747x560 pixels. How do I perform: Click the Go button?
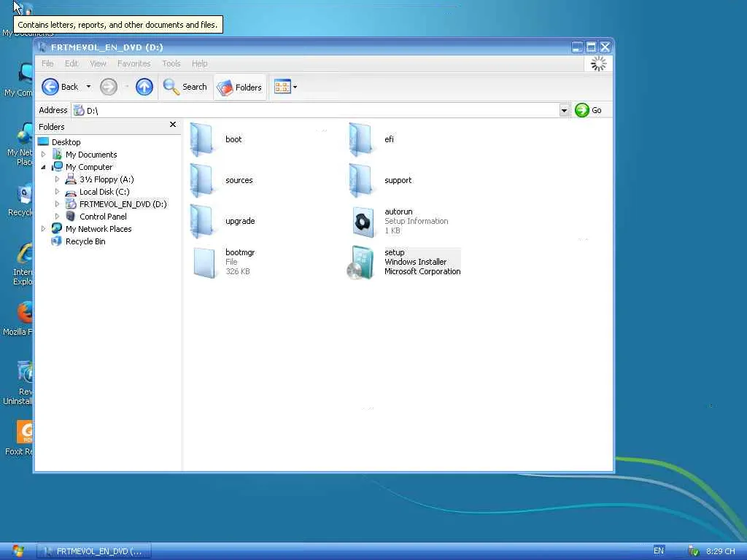pos(589,110)
